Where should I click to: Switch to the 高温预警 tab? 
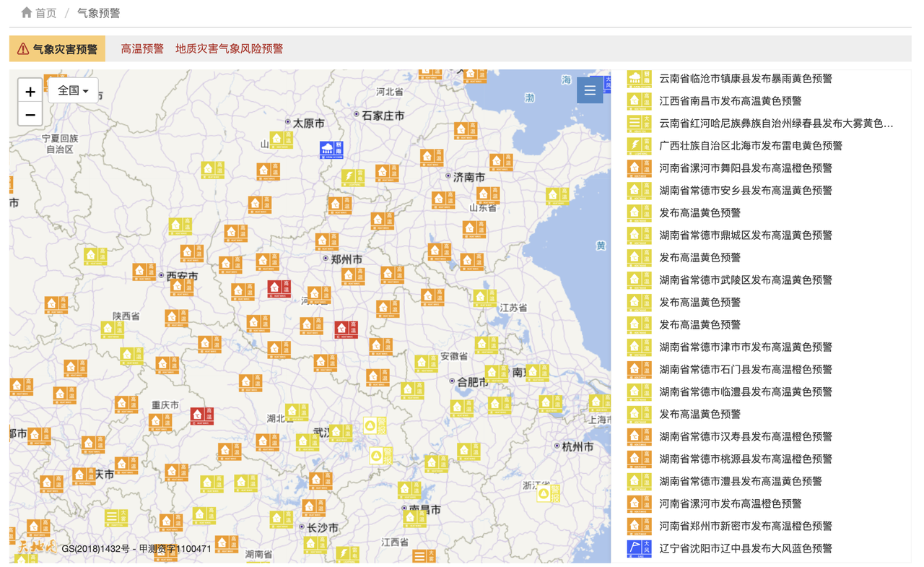pos(142,49)
